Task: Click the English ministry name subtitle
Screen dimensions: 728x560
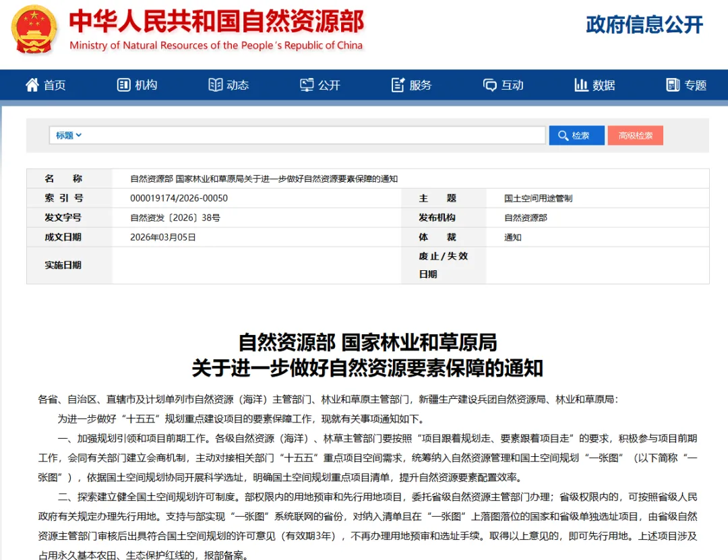Action: click(x=216, y=46)
